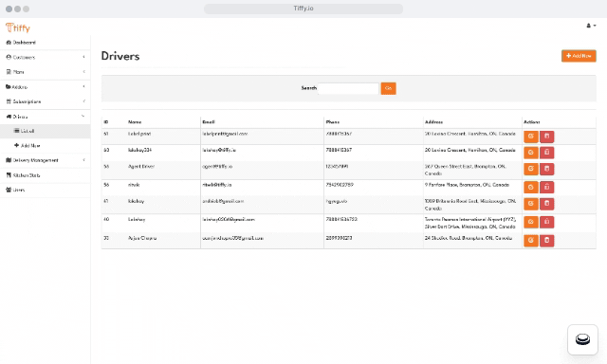Click phone number in lakshay234 row
The height and width of the screenshot is (364, 607).
point(339,150)
